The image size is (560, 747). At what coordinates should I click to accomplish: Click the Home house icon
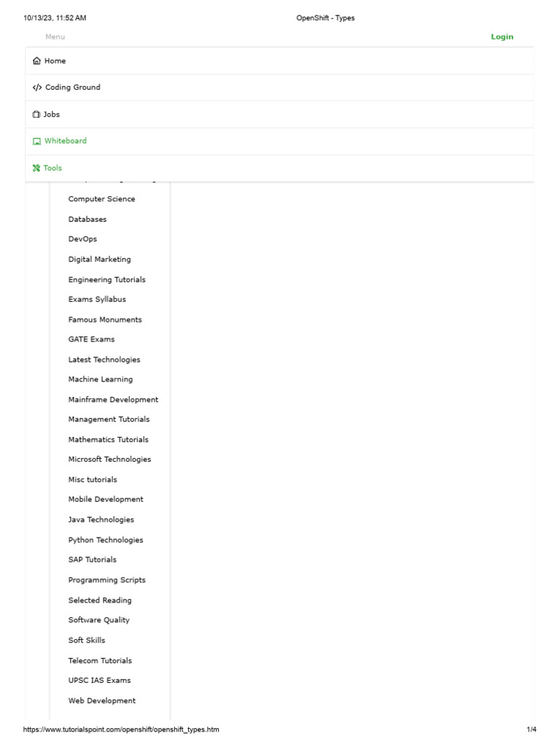point(37,61)
